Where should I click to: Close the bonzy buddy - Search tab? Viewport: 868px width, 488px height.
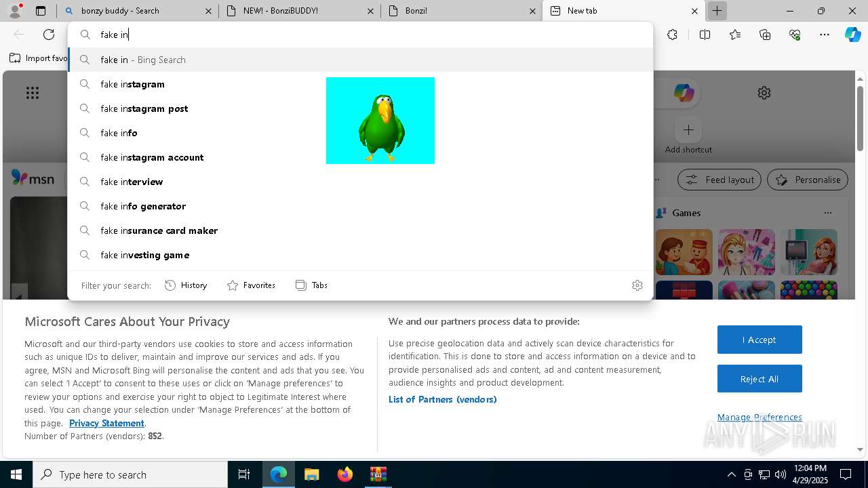pos(208,11)
